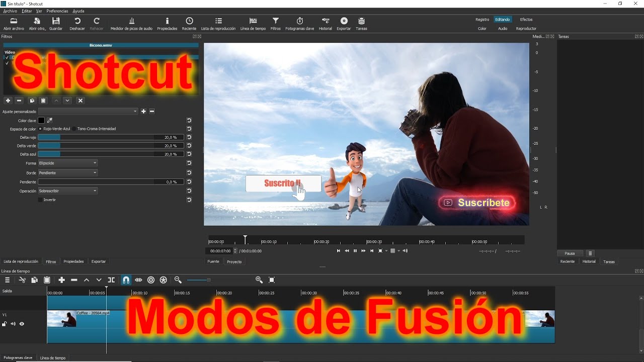
Task: Mute track V1 audio
Action: tap(13, 324)
